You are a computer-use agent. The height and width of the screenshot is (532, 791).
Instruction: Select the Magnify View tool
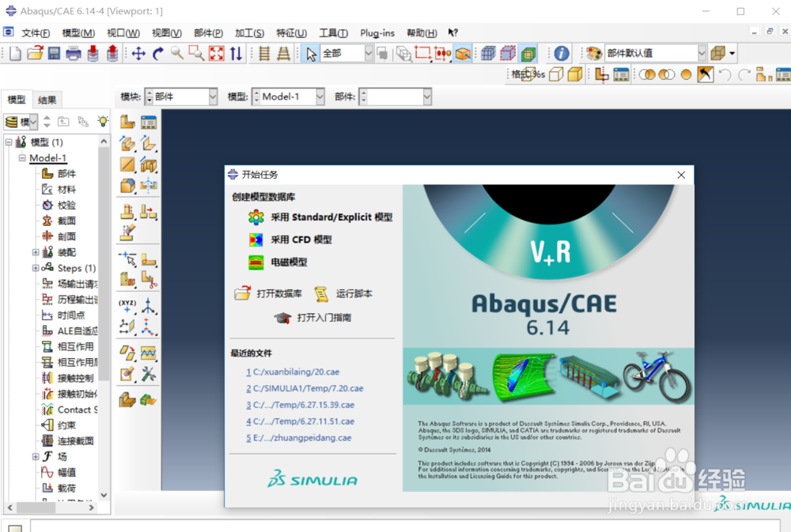(x=177, y=52)
